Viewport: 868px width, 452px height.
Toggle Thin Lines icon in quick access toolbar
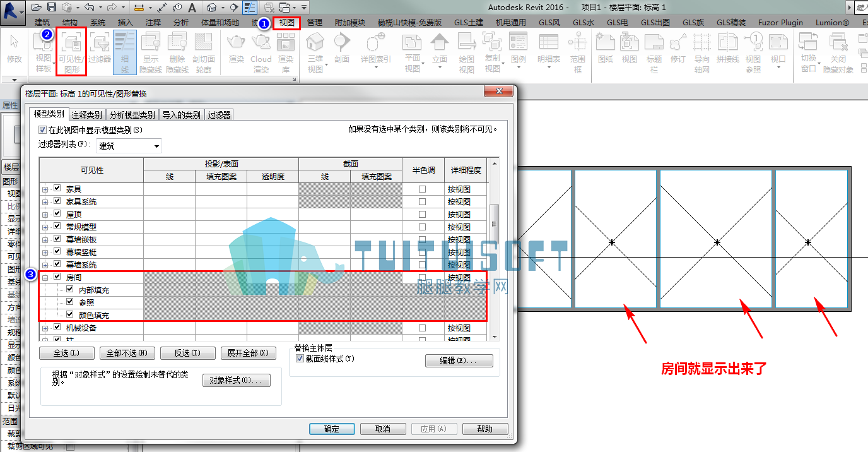[250, 8]
